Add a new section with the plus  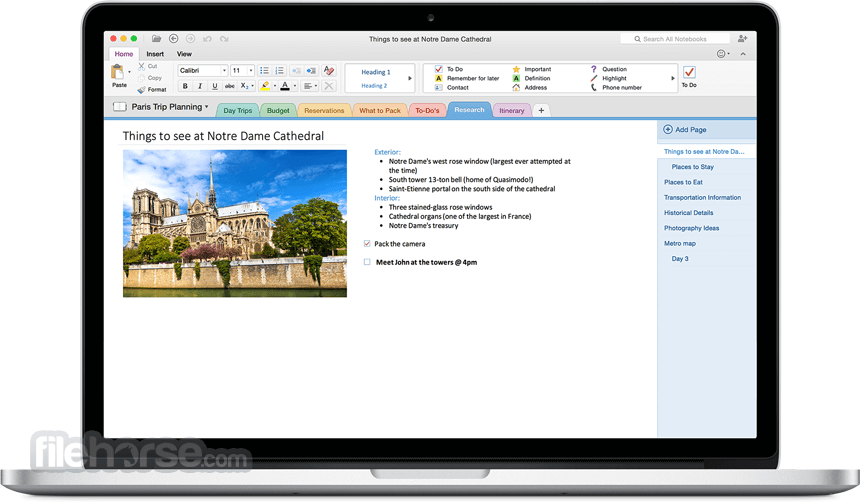click(541, 110)
